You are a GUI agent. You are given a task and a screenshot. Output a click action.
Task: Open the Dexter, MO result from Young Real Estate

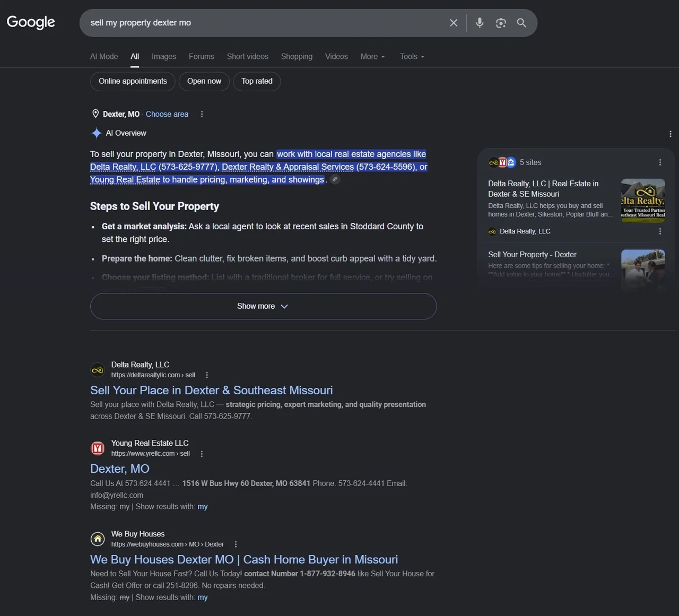[120, 469]
